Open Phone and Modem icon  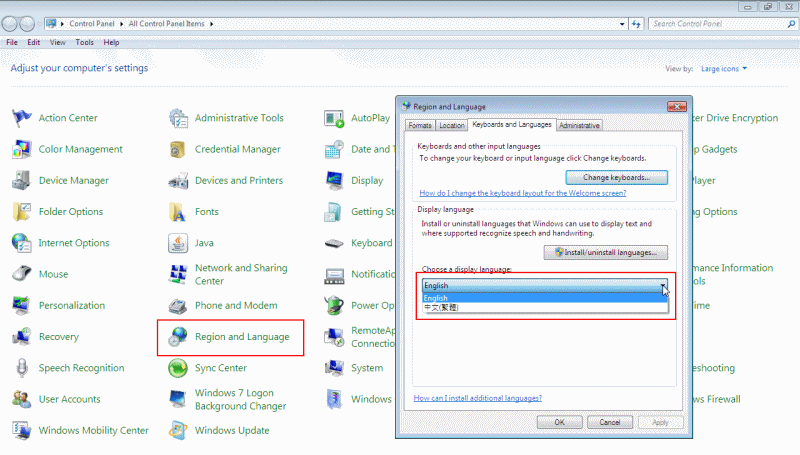pos(178,306)
